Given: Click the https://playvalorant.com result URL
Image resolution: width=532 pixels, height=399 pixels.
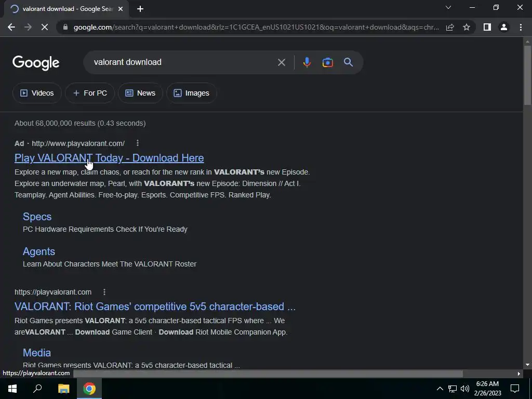Looking at the screenshot, I should (53, 292).
